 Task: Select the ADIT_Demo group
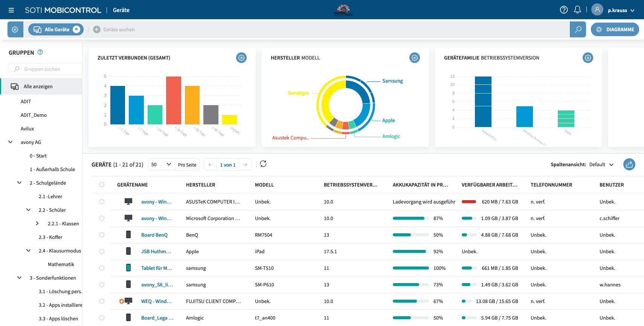[x=34, y=115]
